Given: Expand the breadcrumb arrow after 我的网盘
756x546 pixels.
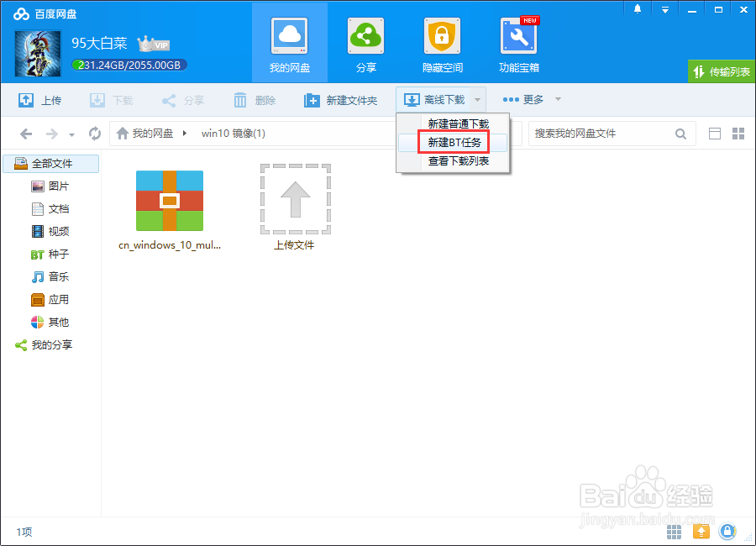Looking at the screenshot, I should (185, 134).
